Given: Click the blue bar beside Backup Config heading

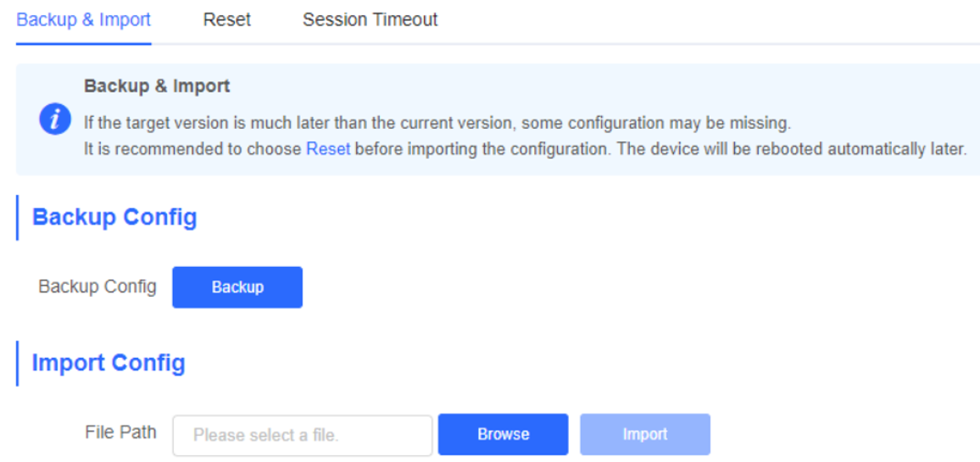Looking at the screenshot, I should point(17,218).
